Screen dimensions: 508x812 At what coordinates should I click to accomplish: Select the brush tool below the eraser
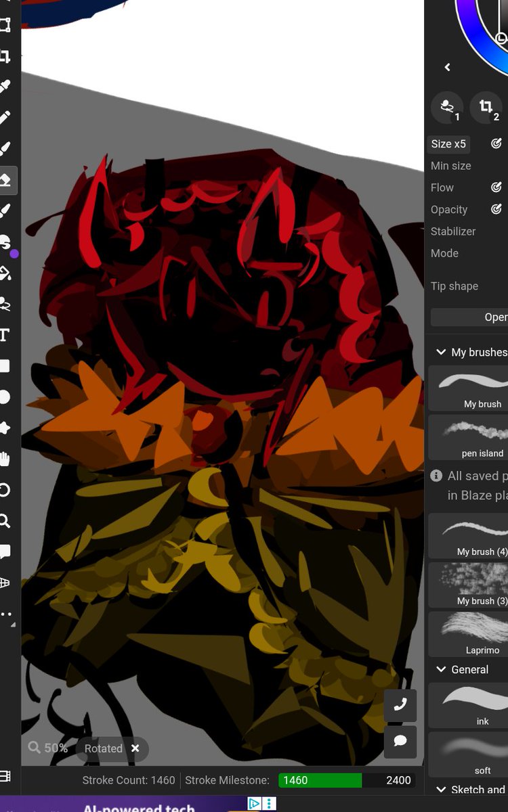pyautogui.click(x=4, y=211)
